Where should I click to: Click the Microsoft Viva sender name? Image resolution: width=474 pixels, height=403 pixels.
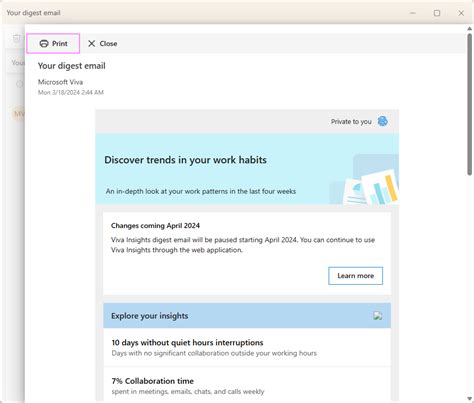(60, 82)
